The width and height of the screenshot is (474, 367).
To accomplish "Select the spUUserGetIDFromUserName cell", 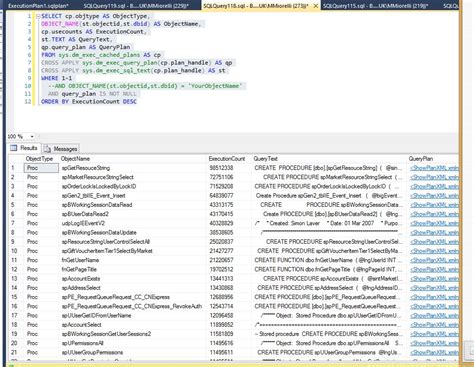I will (133, 315).
